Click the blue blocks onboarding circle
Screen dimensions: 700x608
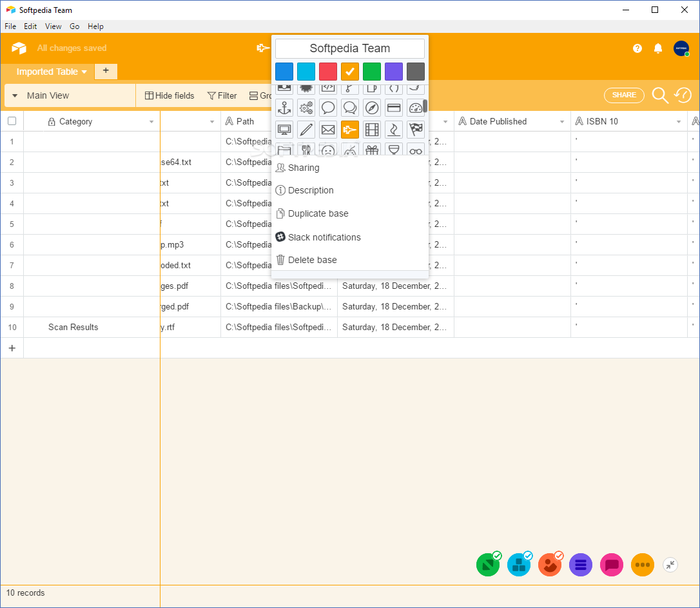point(519,565)
